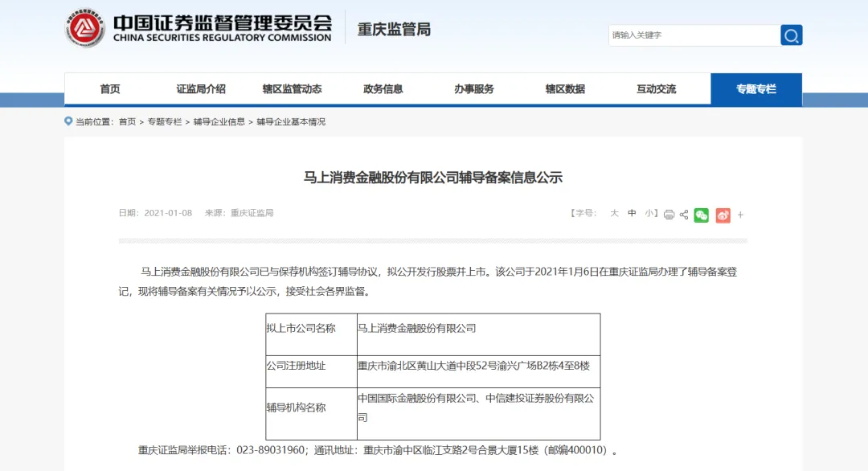Image resolution: width=868 pixels, height=471 pixels.
Task: Click the share icon
Action: coord(684,215)
